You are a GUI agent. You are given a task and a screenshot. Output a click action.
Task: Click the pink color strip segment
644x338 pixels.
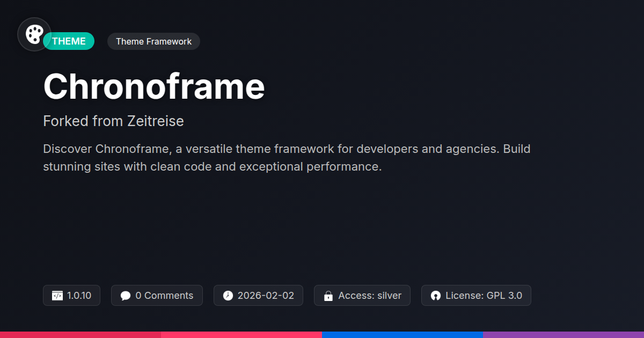[x=241, y=334]
